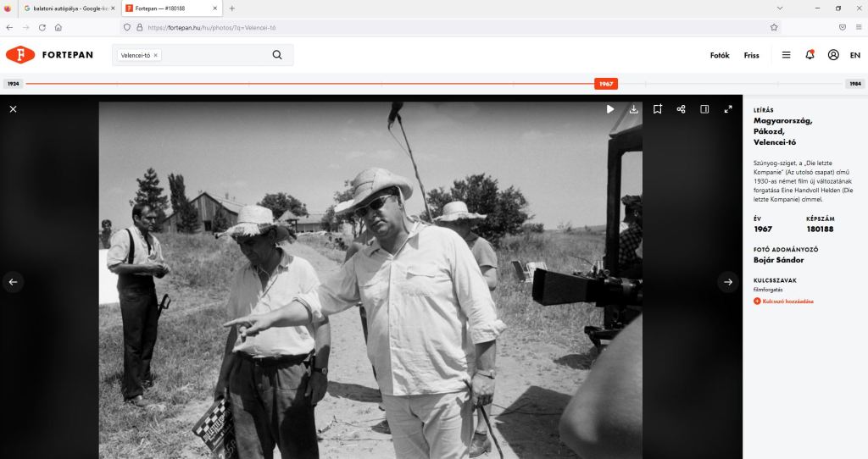
Task: Open the user profile menu
Action: pyautogui.click(x=833, y=55)
